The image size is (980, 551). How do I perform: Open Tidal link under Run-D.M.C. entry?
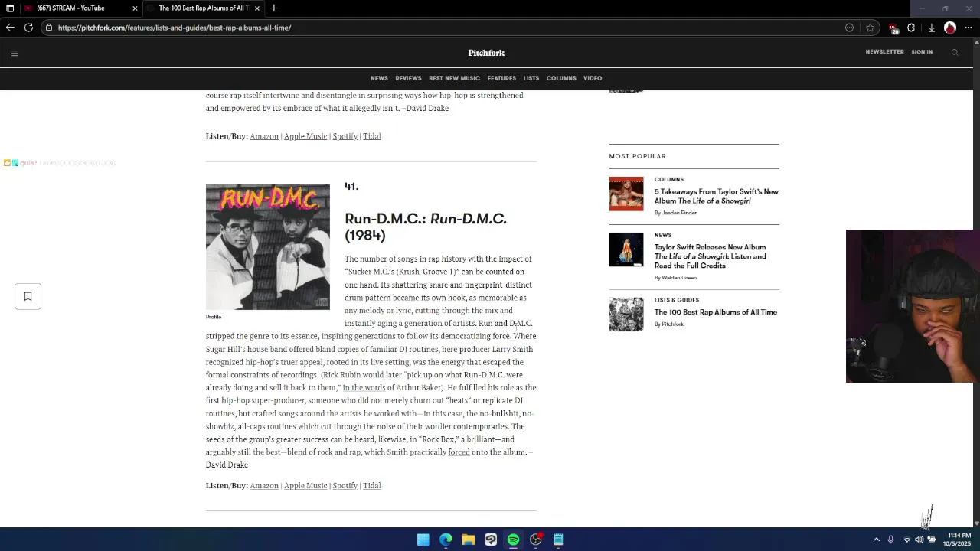click(x=371, y=486)
